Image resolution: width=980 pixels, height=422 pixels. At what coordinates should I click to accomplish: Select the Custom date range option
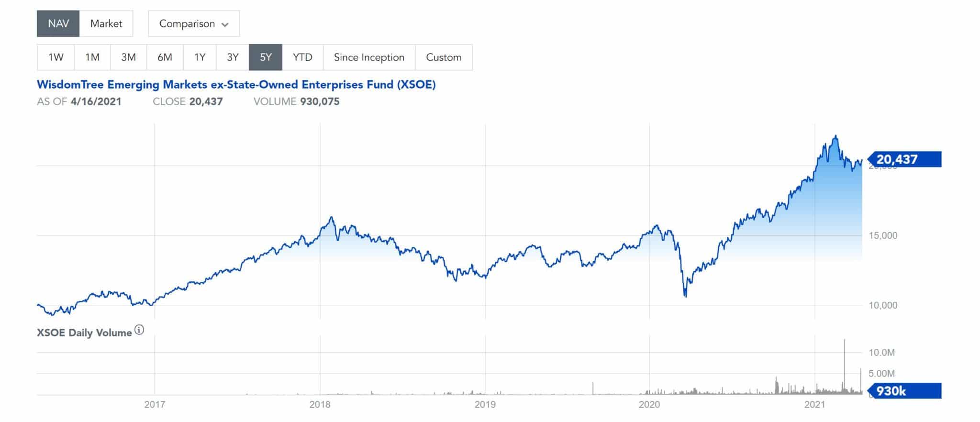pyautogui.click(x=444, y=57)
